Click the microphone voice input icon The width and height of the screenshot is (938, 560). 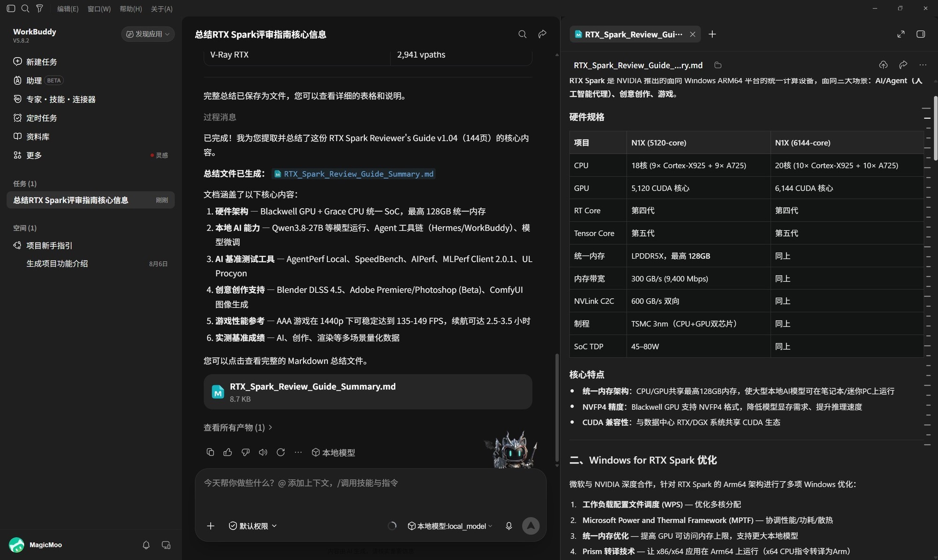509,526
